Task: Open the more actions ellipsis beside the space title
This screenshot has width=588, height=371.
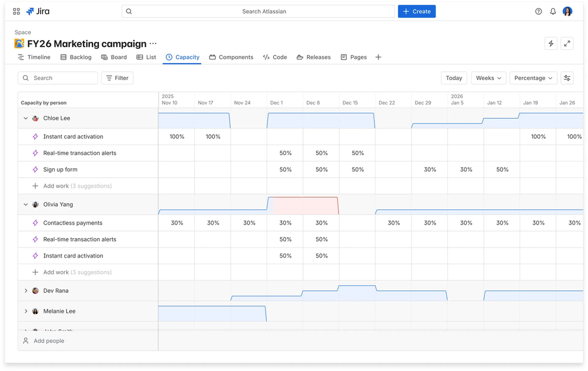Action: pyautogui.click(x=153, y=44)
